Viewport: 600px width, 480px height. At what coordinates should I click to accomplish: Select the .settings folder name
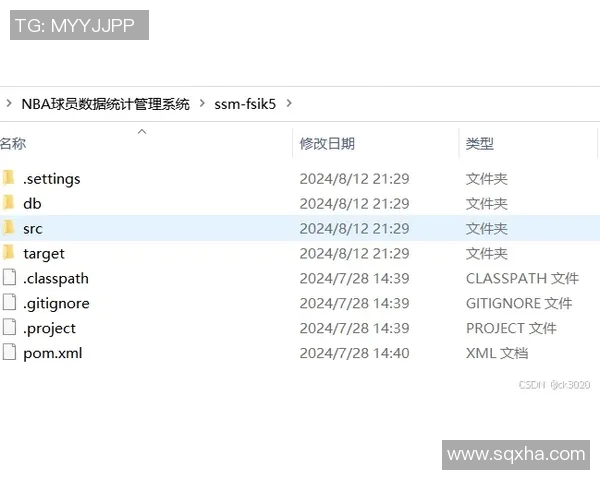coord(52,179)
